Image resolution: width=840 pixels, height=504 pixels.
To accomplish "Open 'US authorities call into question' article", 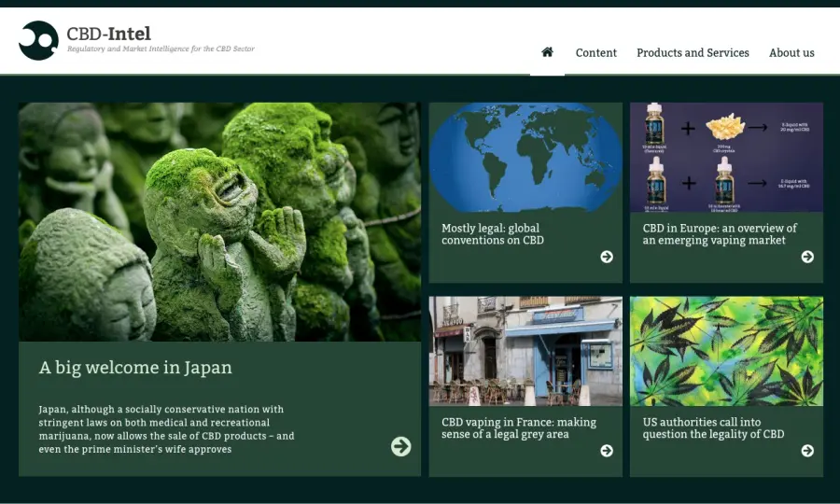I will (713, 428).
